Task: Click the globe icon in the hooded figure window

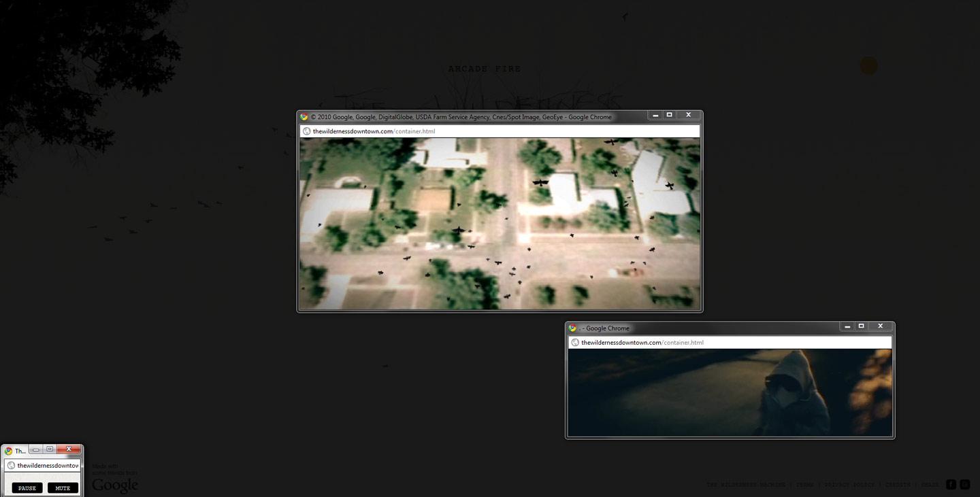Action: pyautogui.click(x=575, y=343)
